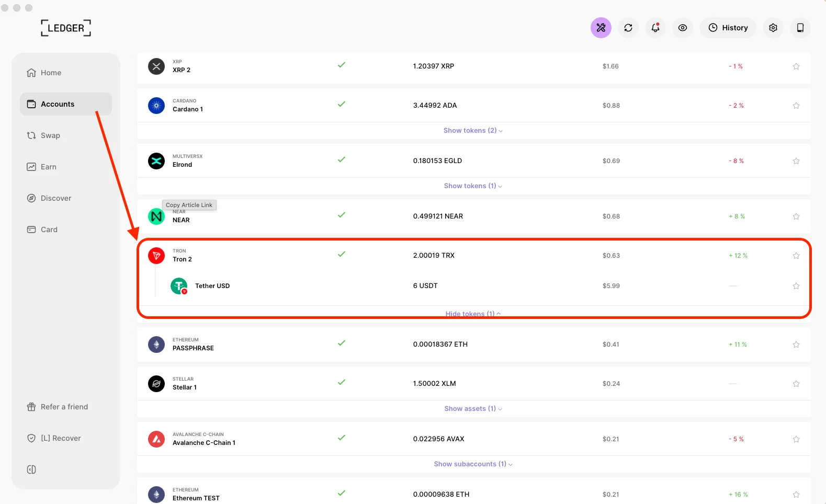The width and height of the screenshot is (826, 504).
Task: Collapse Hide tokens (1) under Tron
Action: click(473, 314)
